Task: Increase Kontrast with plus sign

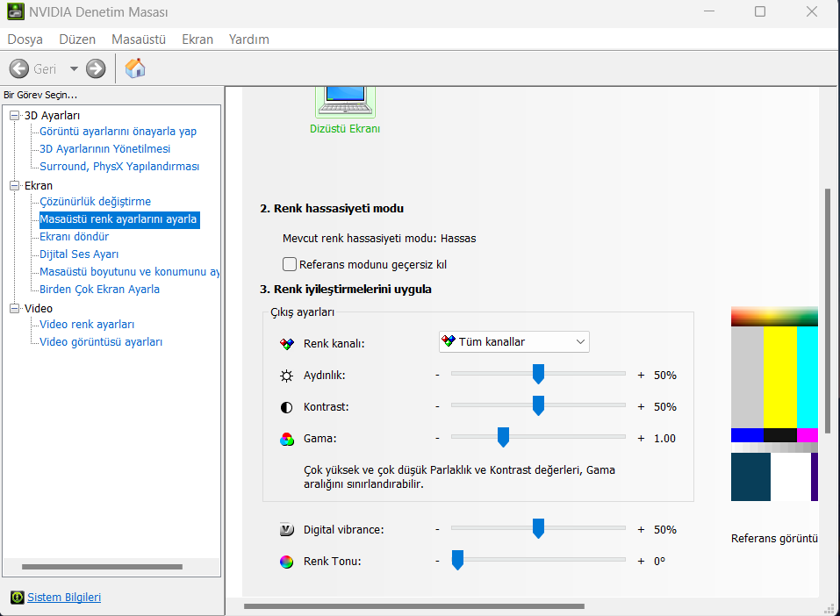Action: click(641, 406)
